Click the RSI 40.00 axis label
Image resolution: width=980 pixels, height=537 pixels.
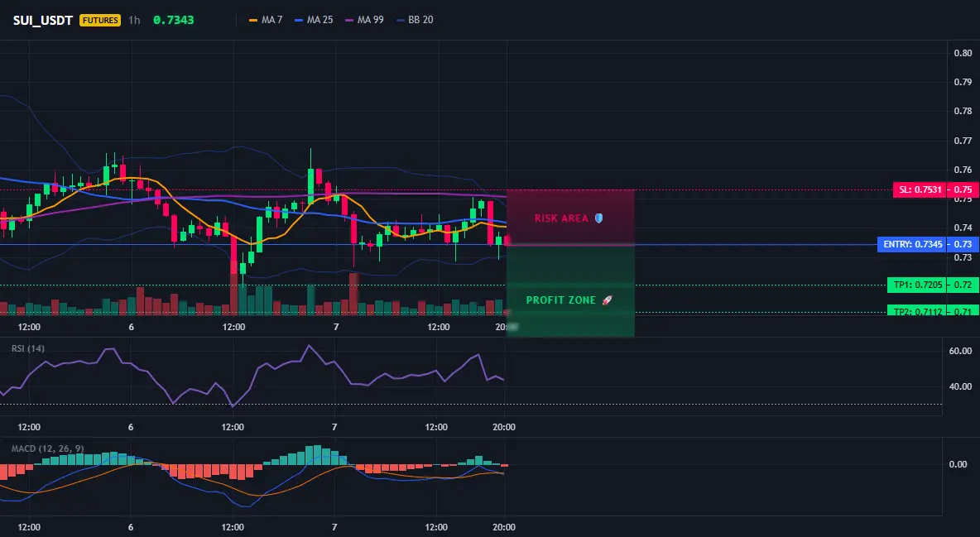point(960,386)
